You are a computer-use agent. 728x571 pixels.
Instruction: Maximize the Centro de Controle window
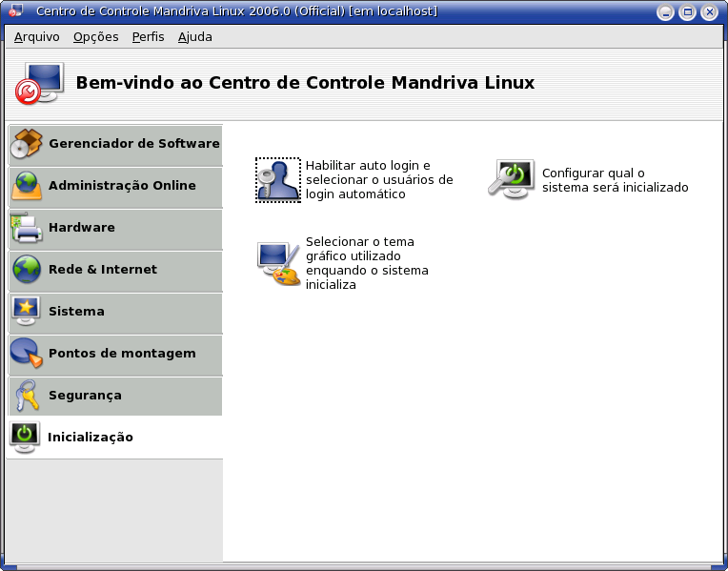pos(687,12)
